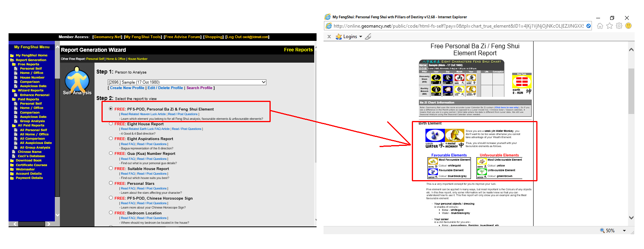Click the pen/highlighter icon beside Logins
The image size is (644, 249).
coord(368,37)
